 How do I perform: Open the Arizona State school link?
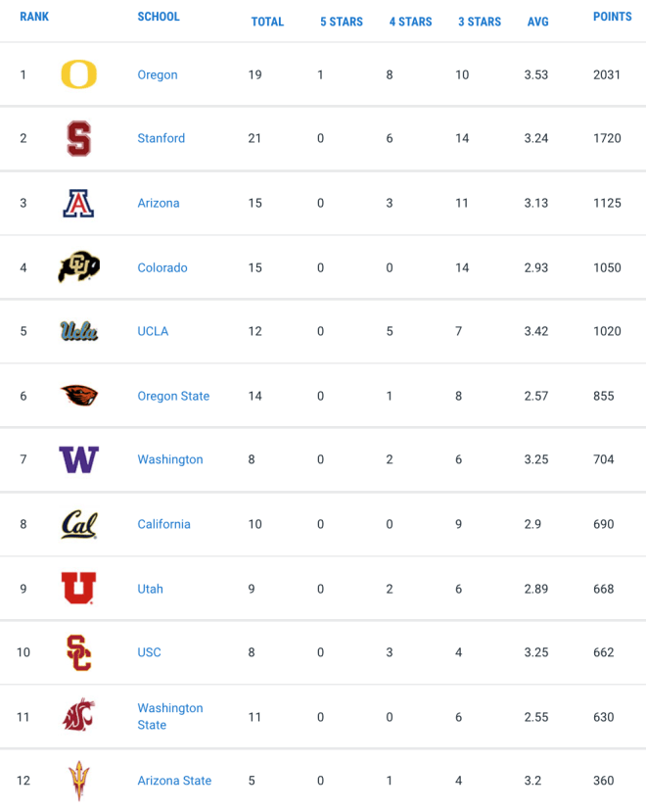click(174, 781)
